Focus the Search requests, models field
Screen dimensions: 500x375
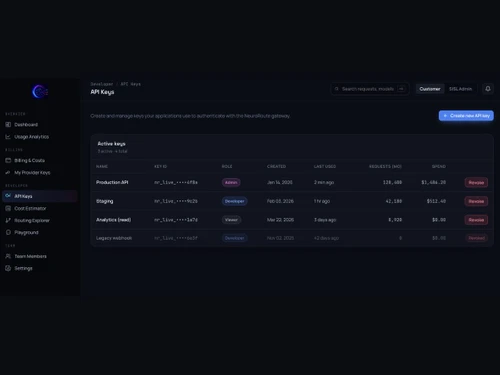[x=370, y=89]
